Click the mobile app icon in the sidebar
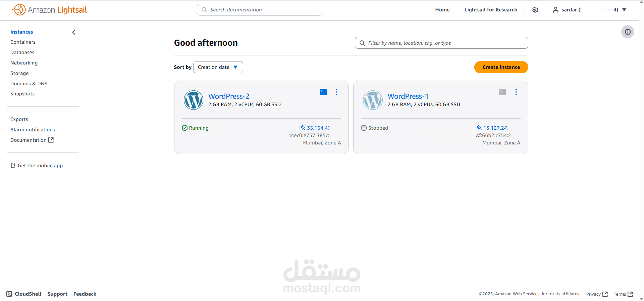 coord(13,166)
